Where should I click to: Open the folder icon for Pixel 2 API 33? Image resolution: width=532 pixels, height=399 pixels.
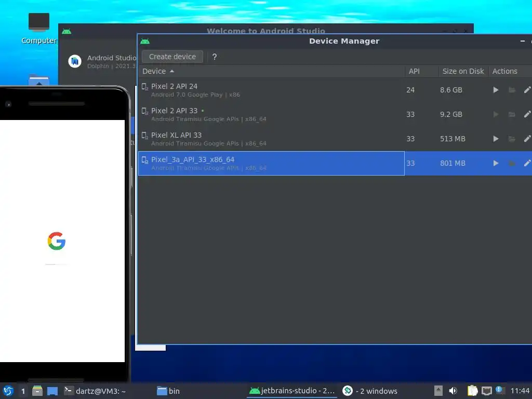[x=512, y=114]
